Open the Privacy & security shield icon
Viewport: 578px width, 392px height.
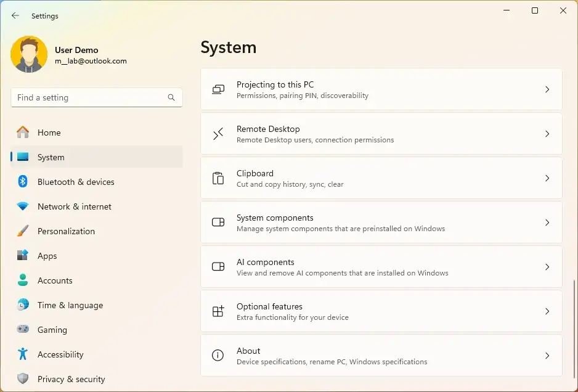pyautogui.click(x=23, y=379)
